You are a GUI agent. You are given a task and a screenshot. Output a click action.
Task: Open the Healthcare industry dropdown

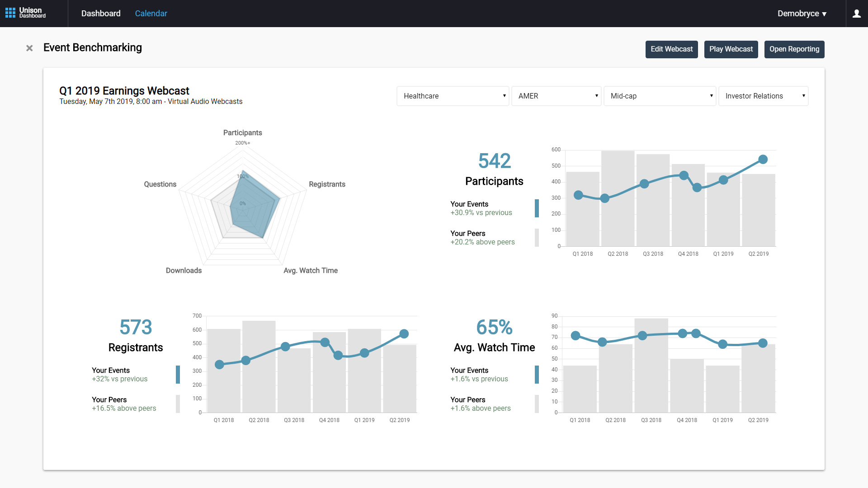453,96
